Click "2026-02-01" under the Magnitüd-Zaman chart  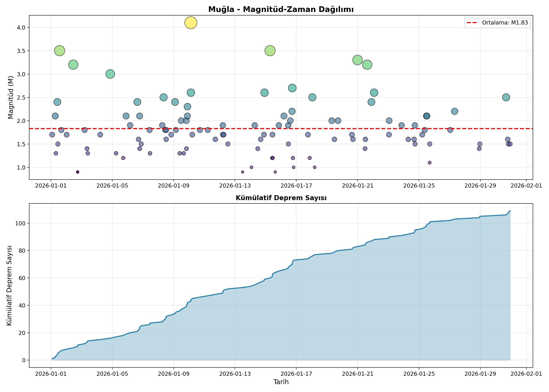coord(526,186)
